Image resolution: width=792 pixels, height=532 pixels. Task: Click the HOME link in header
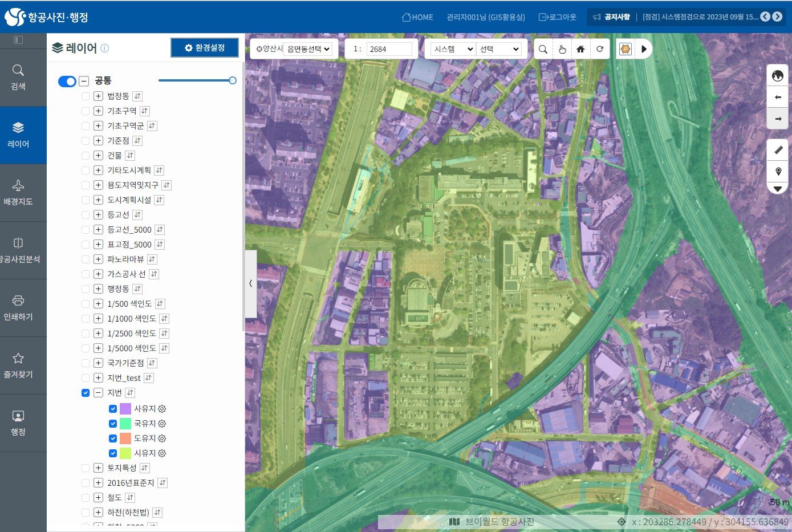(x=417, y=17)
